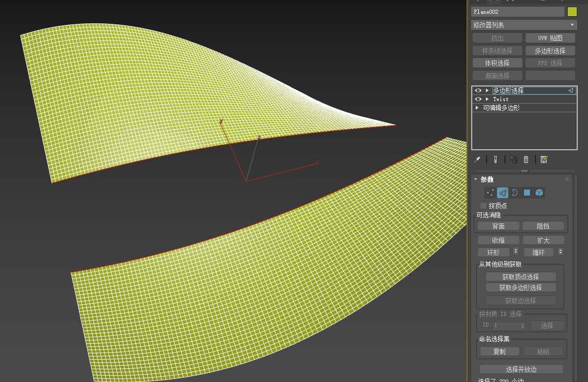The image size is (588, 382).
Task: Click the 选择开放边 button
Action: 521,369
